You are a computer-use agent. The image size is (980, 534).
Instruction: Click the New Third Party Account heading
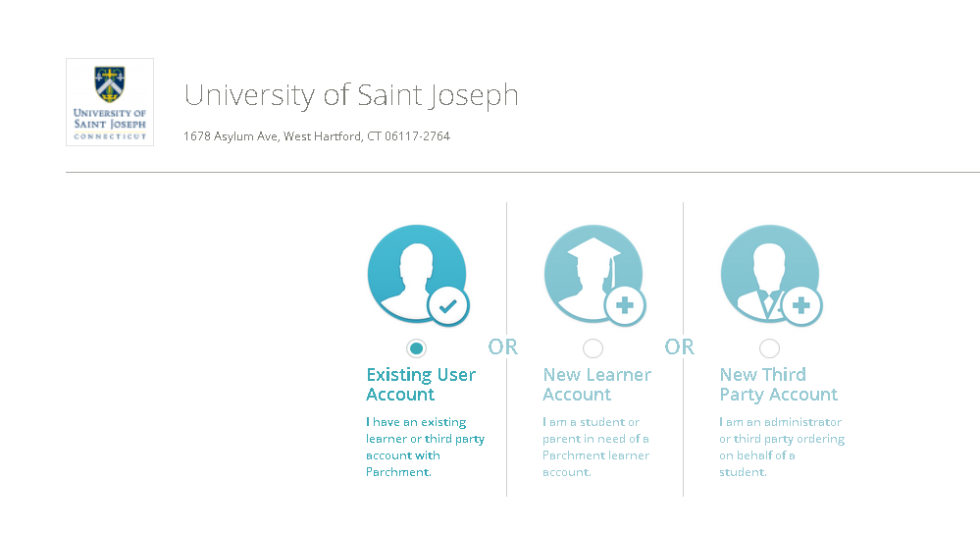[x=778, y=385]
